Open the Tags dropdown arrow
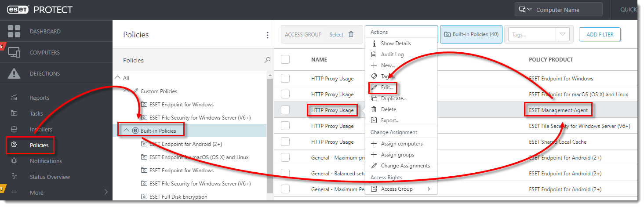 tap(563, 34)
